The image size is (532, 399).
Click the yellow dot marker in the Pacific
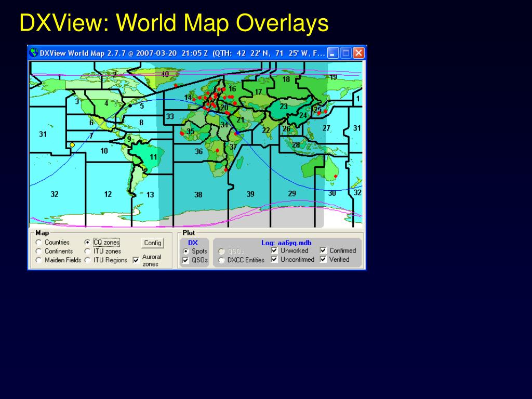72,145
